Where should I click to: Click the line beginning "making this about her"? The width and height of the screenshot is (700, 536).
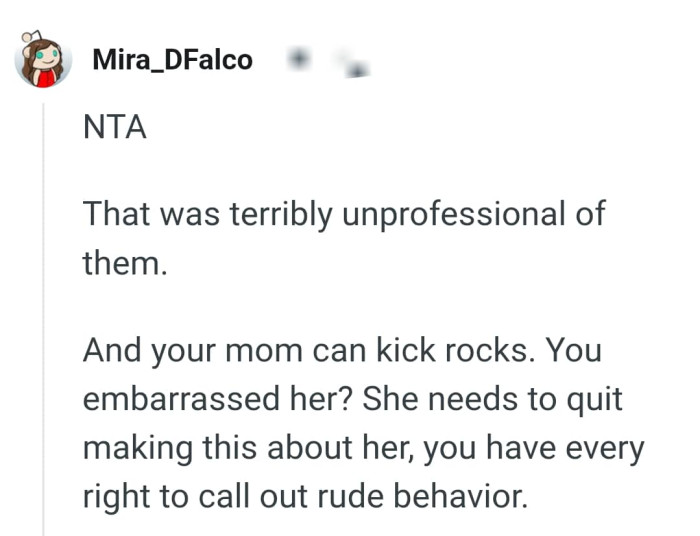point(363,446)
